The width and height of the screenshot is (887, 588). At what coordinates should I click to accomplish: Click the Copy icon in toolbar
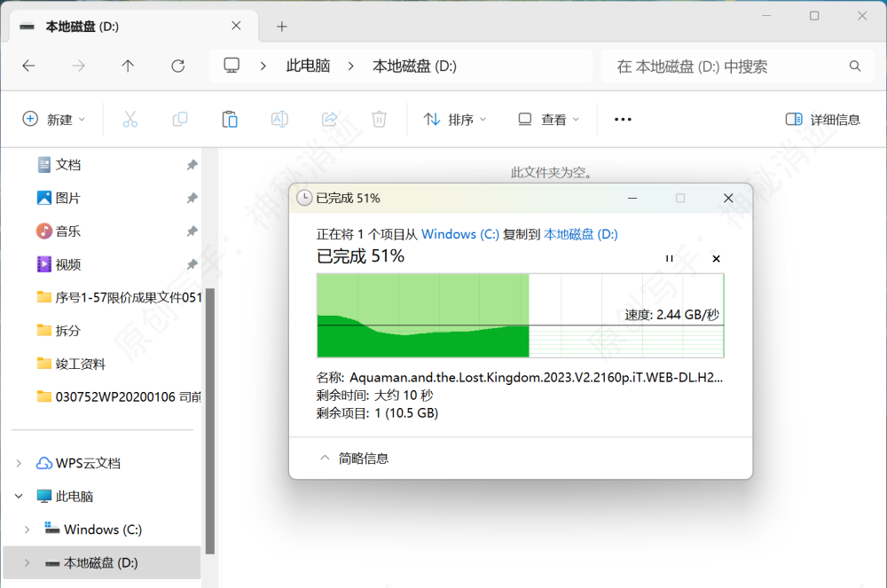pyautogui.click(x=180, y=120)
